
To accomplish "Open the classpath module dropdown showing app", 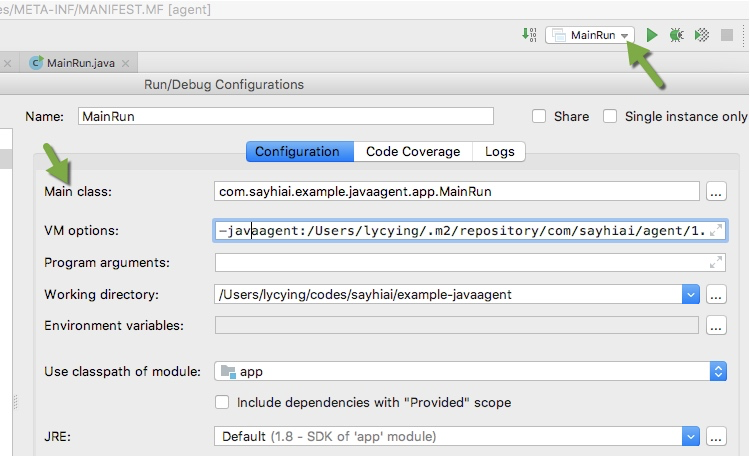I will (x=718, y=371).
